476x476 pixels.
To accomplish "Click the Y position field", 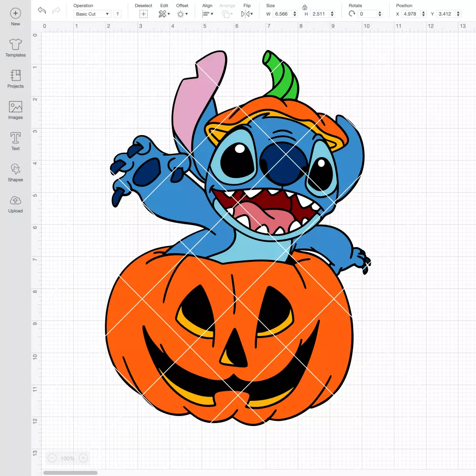I will (446, 14).
